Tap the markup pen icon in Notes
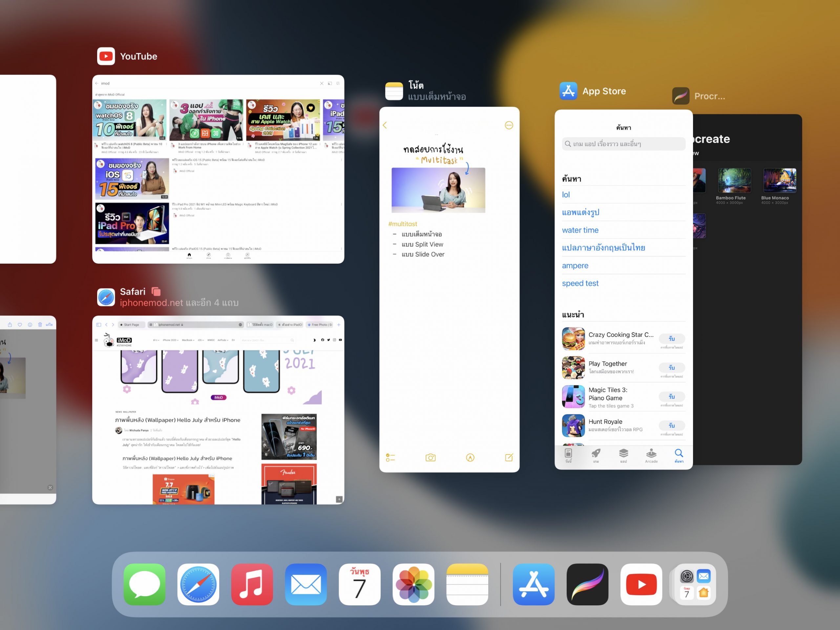 pyautogui.click(x=470, y=458)
